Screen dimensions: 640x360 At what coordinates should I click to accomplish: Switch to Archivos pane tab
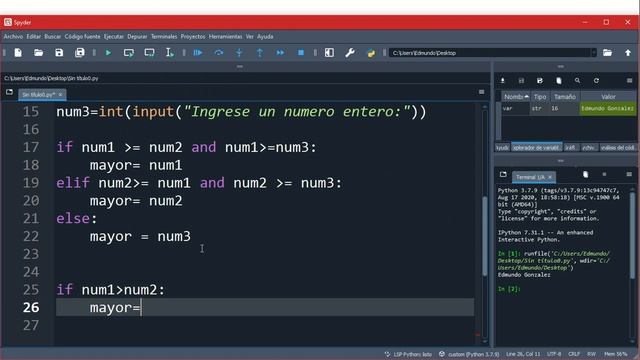[588, 148]
